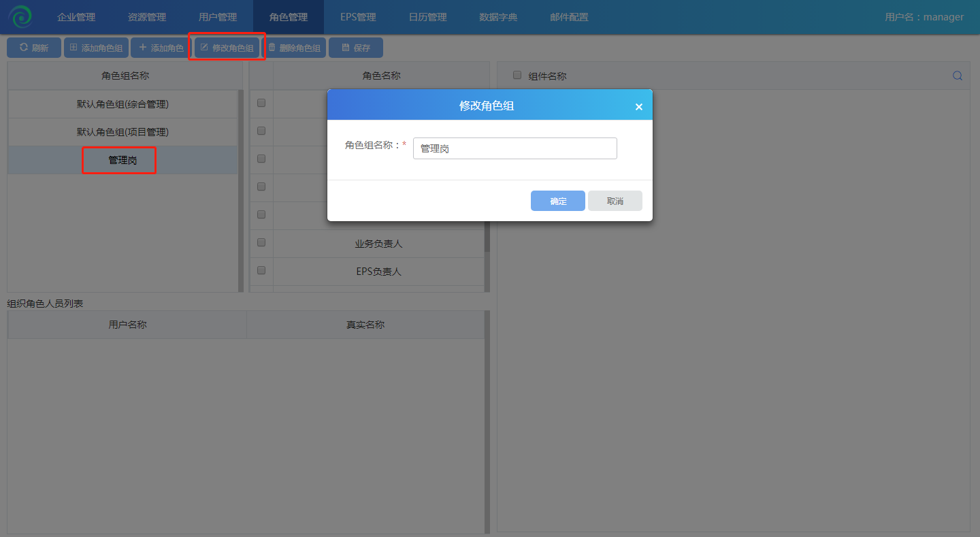This screenshot has height=537, width=980.
Task: Click the green swirl app logo
Action: point(20,16)
